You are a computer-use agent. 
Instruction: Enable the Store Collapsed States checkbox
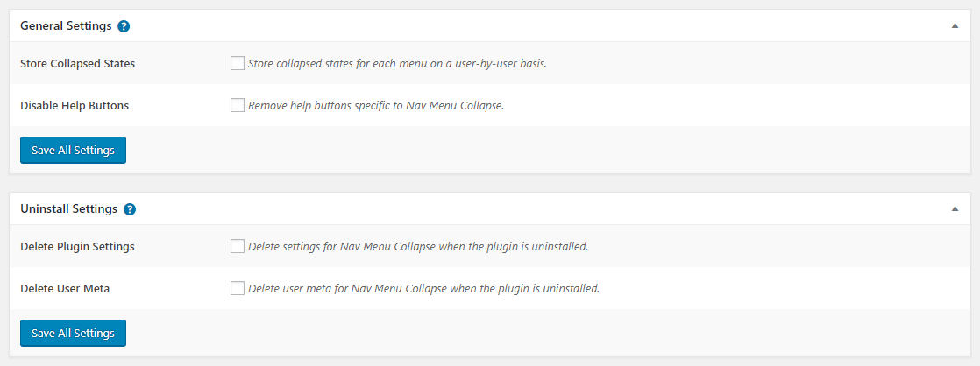237,63
